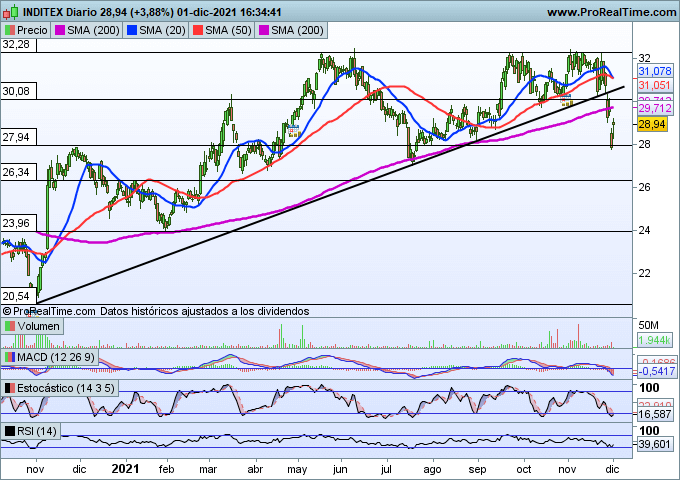Image resolution: width=680 pixels, height=480 pixels.
Task: Click the blue 31,078 SMA value tag
Action: (x=655, y=71)
